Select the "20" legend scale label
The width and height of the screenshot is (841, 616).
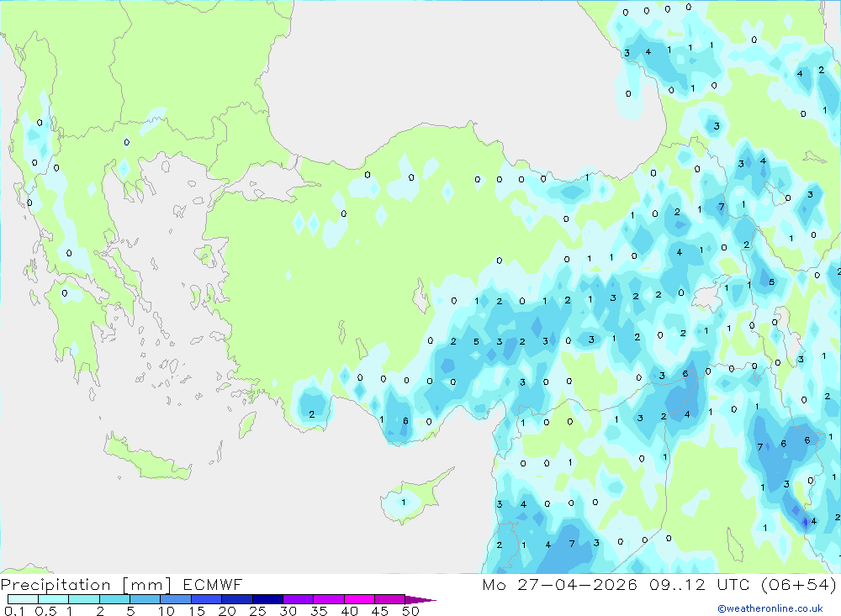click(x=227, y=611)
